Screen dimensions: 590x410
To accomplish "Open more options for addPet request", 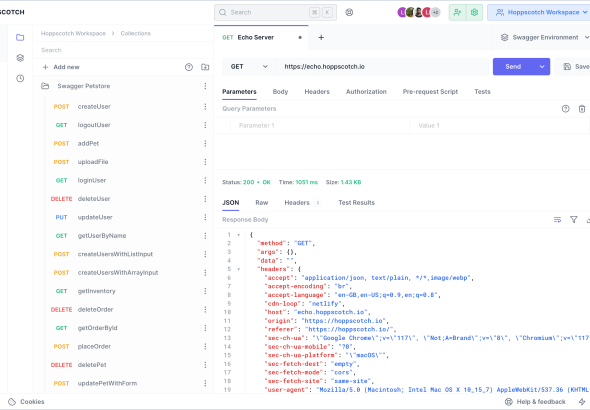I will point(205,143).
